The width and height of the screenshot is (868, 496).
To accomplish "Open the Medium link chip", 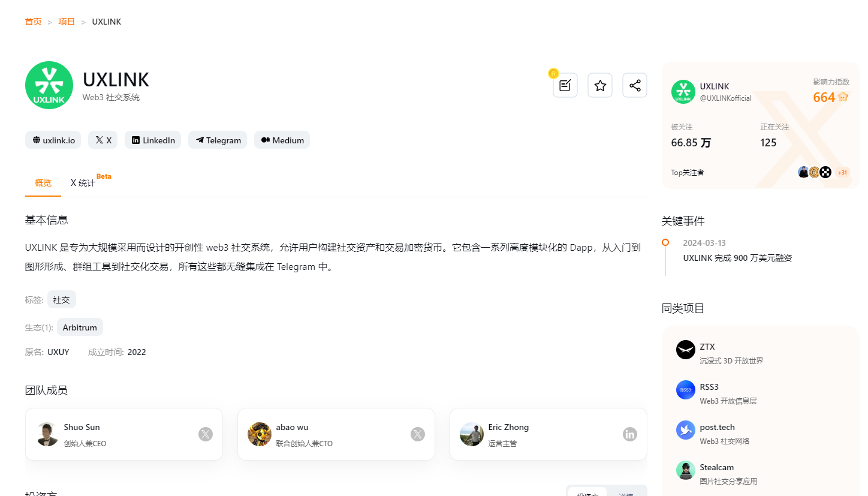I will coord(282,140).
